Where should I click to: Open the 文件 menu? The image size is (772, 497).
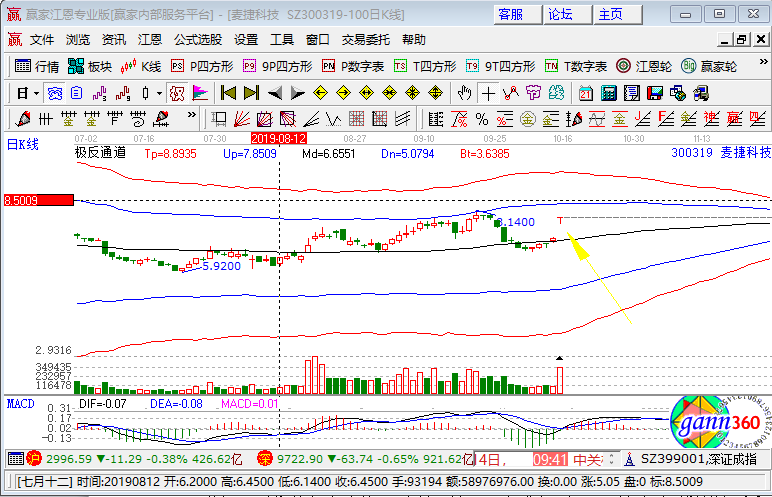point(42,39)
